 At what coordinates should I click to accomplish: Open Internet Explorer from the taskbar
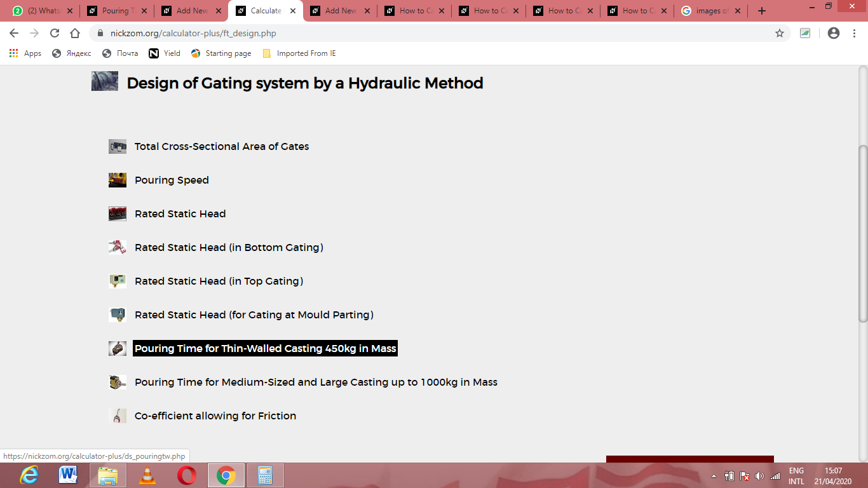point(29,475)
